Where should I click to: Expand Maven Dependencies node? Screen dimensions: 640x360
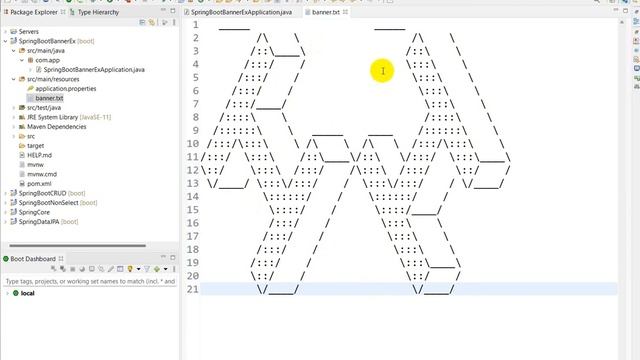(x=13, y=127)
